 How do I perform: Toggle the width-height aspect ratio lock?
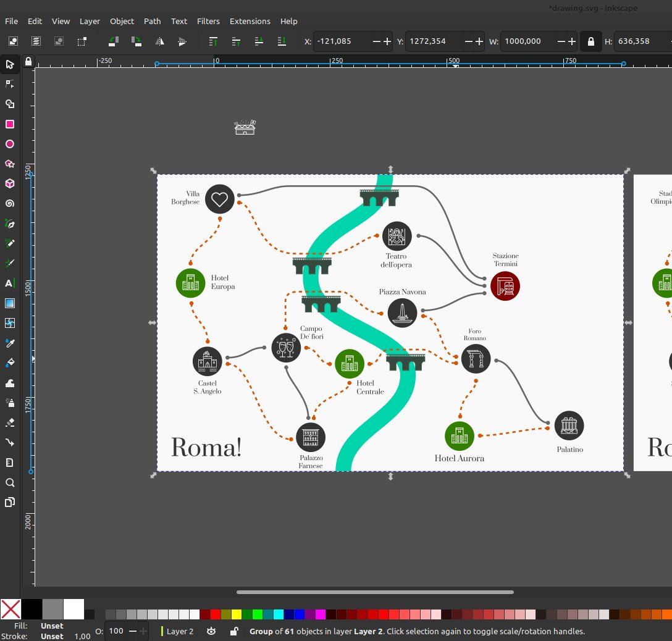[x=591, y=41]
